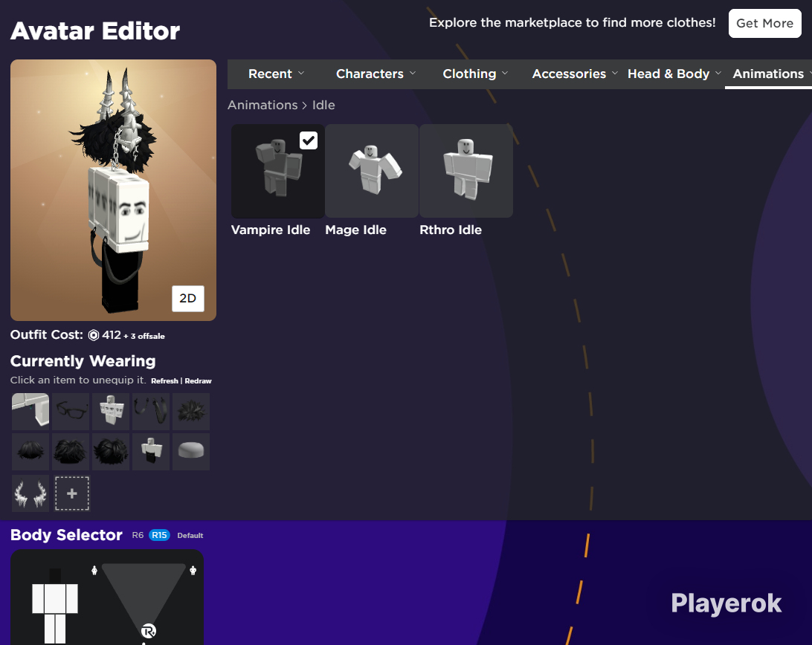Screen dimensions: 812x645
Task: Click the Refresh link
Action: (164, 381)
